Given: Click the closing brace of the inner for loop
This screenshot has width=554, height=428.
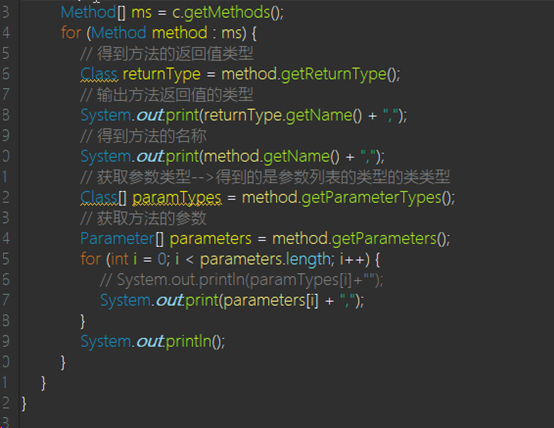Looking at the screenshot, I should pyautogui.click(x=83, y=321).
